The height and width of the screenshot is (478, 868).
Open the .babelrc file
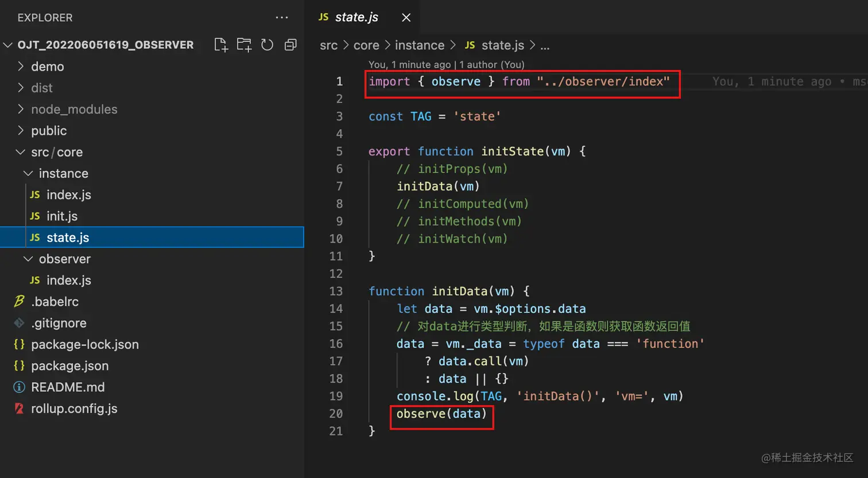(152, 302)
